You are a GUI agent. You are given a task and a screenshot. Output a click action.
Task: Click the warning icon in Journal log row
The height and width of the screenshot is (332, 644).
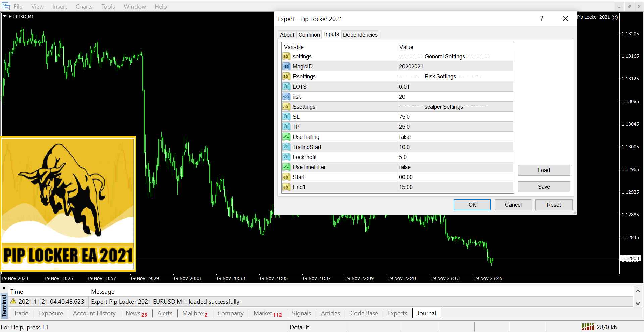(13, 301)
